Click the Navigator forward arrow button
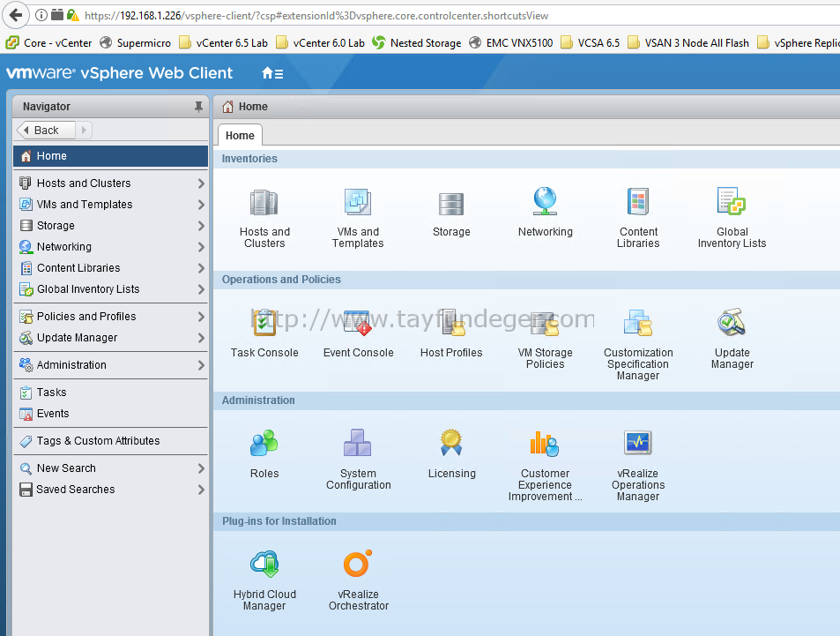This screenshot has height=636, width=840. (84, 131)
